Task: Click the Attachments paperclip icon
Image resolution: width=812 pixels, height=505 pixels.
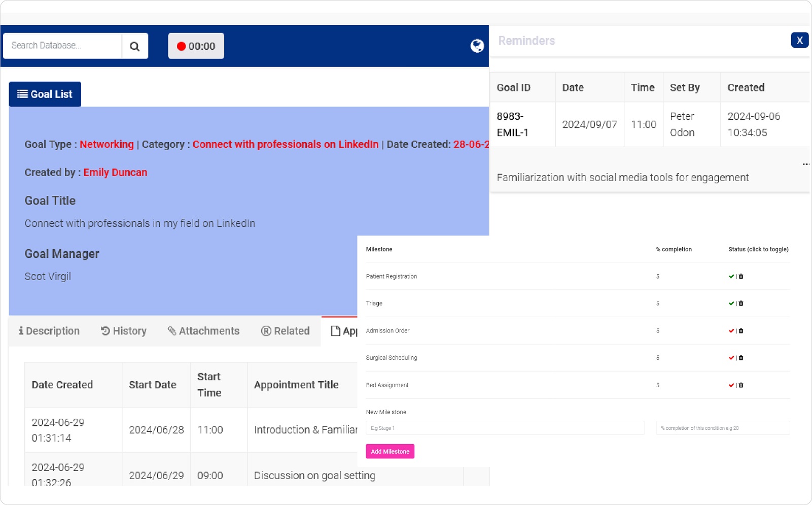Action: point(172,331)
